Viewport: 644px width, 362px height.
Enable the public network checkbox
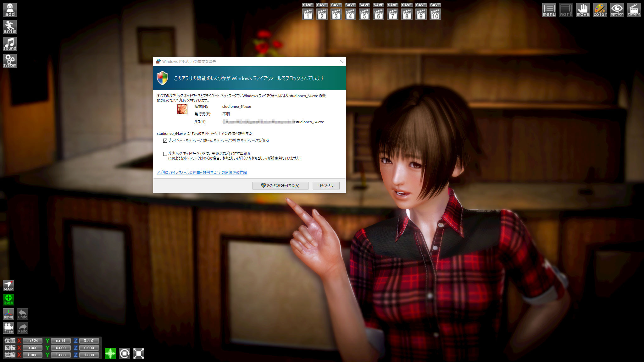point(165,154)
